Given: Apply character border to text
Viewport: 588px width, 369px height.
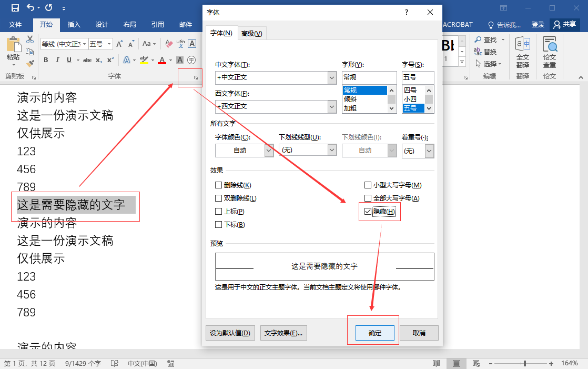Looking at the screenshot, I should tap(192, 44).
